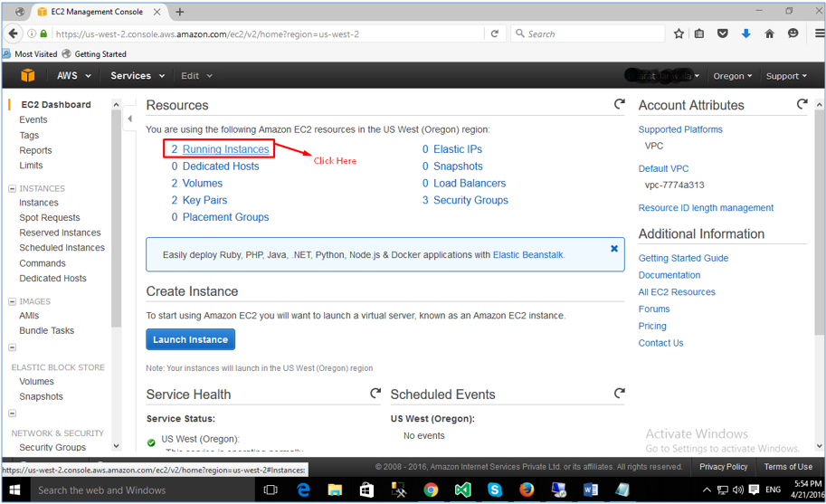
Task: Open the Volumes resource link
Action: click(203, 184)
